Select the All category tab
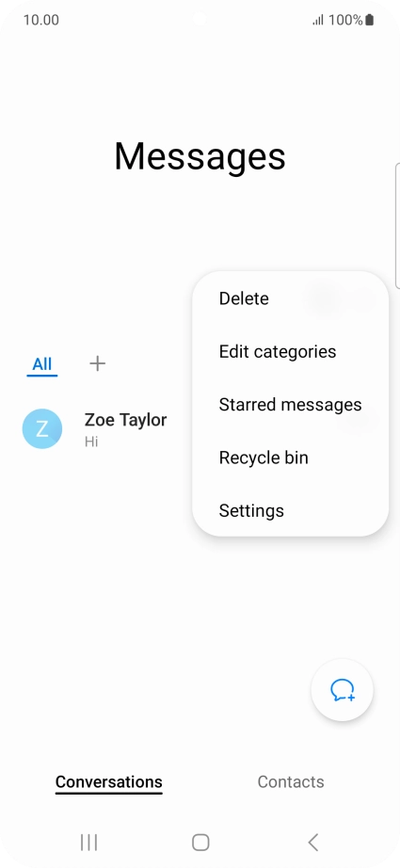 pos(42,363)
